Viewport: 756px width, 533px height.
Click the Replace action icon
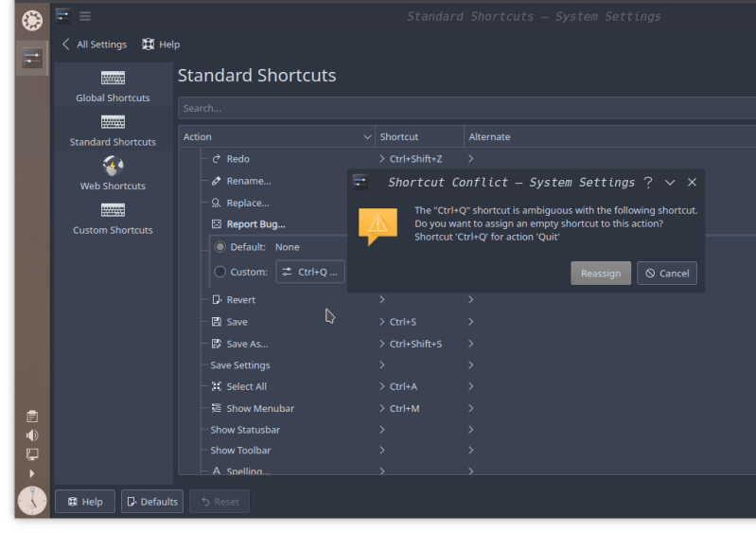(x=217, y=204)
